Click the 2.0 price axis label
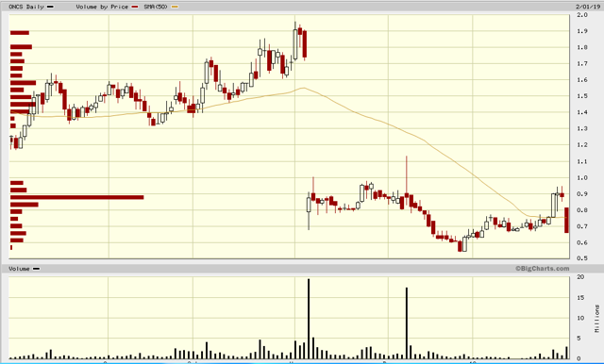The height and width of the screenshot is (364, 604). coord(582,15)
